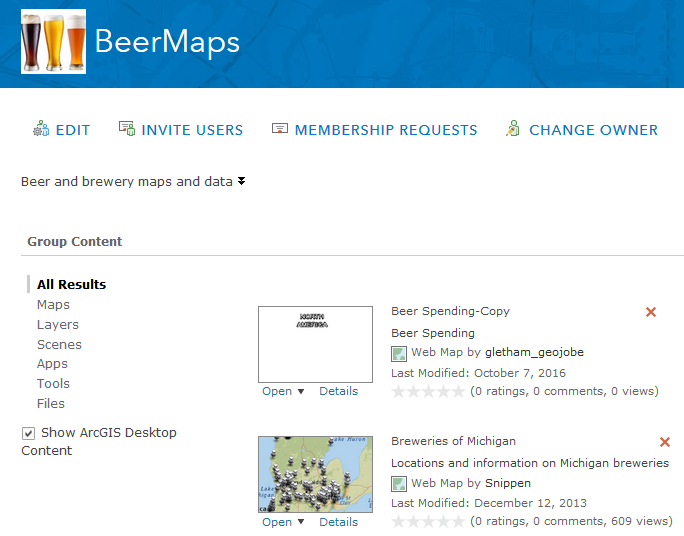
Task: Click the Invite Users icon
Action: [x=127, y=129]
